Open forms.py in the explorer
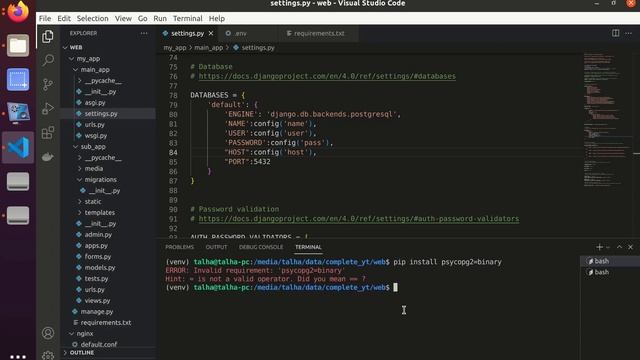 tap(98, 257)
